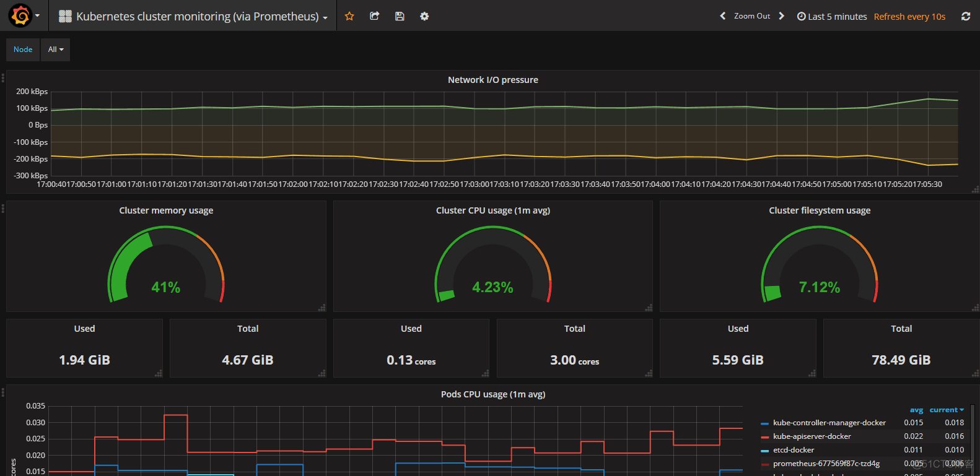Viewport: 980px width, 476px height.
Task: Open Cluster memory usage panel title menu
Action: [166, 210]
